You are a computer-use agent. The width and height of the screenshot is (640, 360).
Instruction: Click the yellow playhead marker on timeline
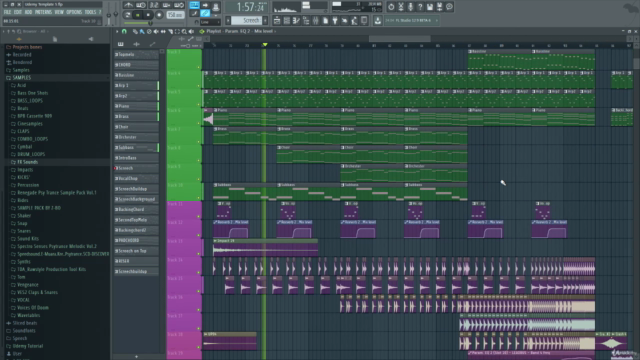coord(265,44)
